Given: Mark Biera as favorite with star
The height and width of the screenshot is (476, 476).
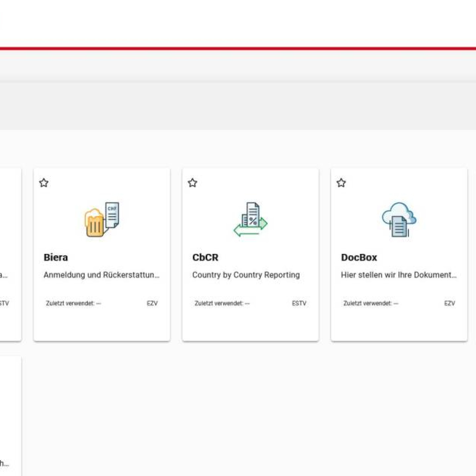Looking at the screenshot, I should click(44, 183).
